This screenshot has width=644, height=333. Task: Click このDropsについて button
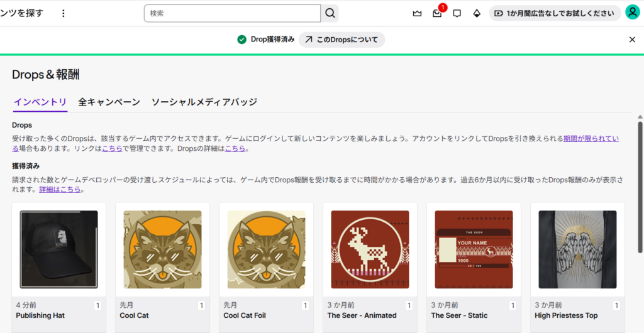[341, 40]
